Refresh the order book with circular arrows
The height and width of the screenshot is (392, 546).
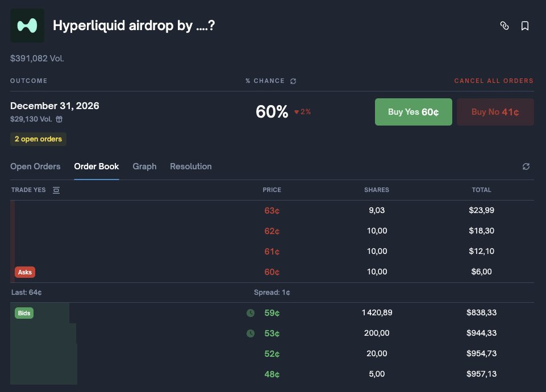[x=526, y=166]
